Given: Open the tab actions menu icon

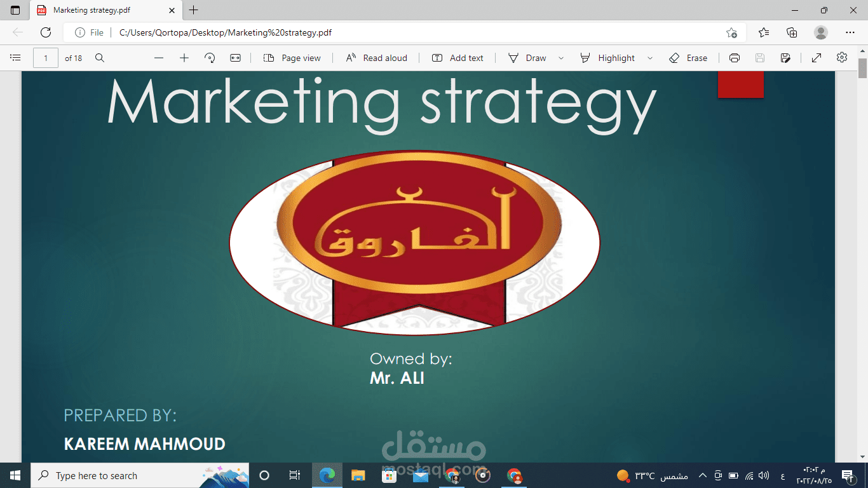Looking at the screenshot, I should 15,10.
